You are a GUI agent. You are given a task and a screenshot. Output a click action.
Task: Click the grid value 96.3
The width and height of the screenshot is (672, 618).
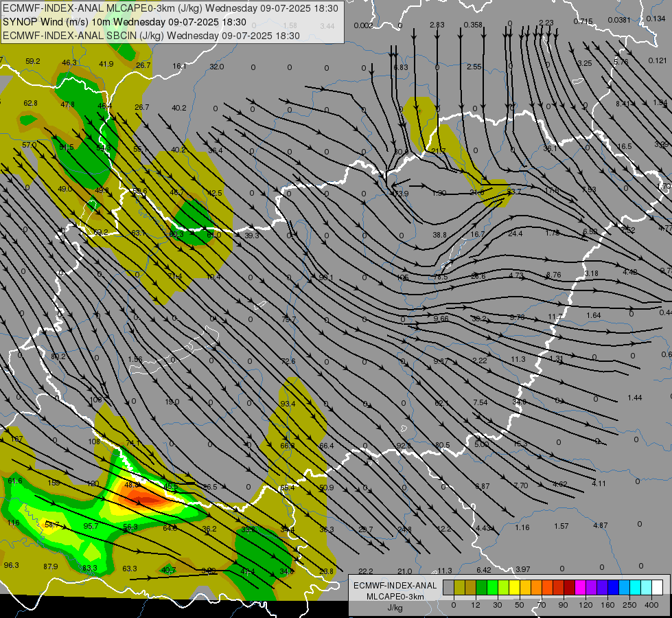(11, 565)
